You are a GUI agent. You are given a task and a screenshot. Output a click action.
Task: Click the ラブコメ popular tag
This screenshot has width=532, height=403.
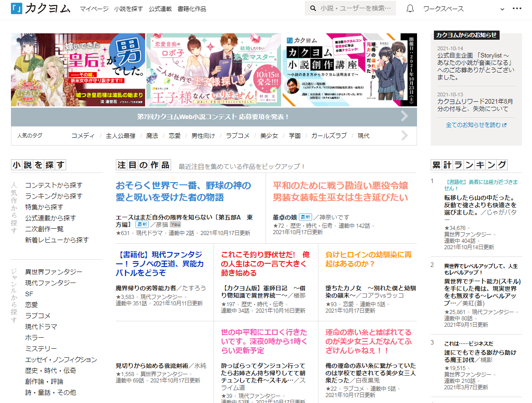click(x=237, y=136)
